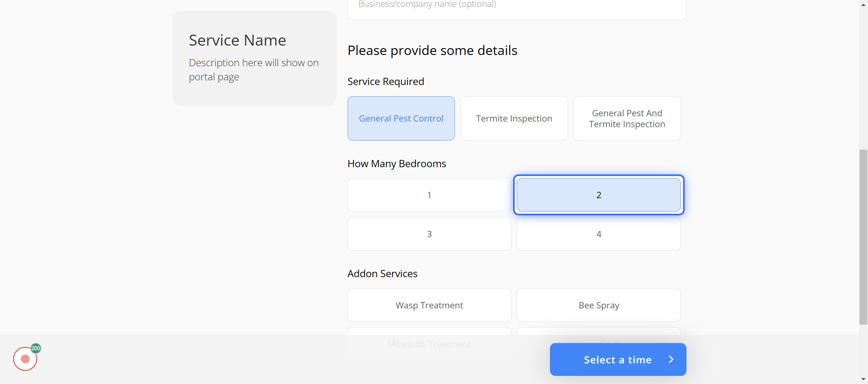The image size is (868, 384).
Task: Click the 'Service Required' label
Action: coord(386,82)
